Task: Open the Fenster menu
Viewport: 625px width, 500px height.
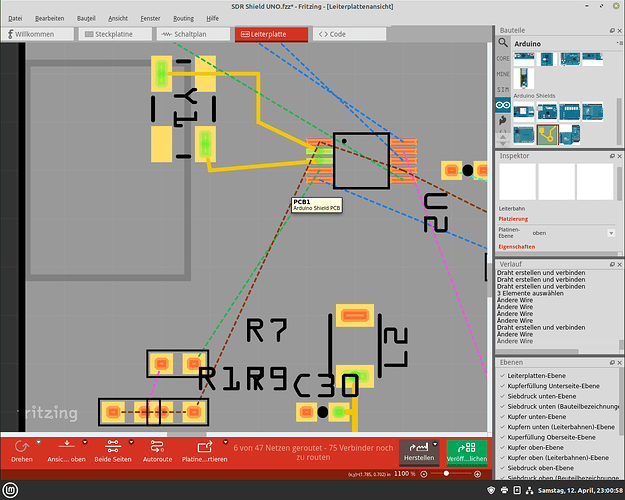Action: coord(150,18)
